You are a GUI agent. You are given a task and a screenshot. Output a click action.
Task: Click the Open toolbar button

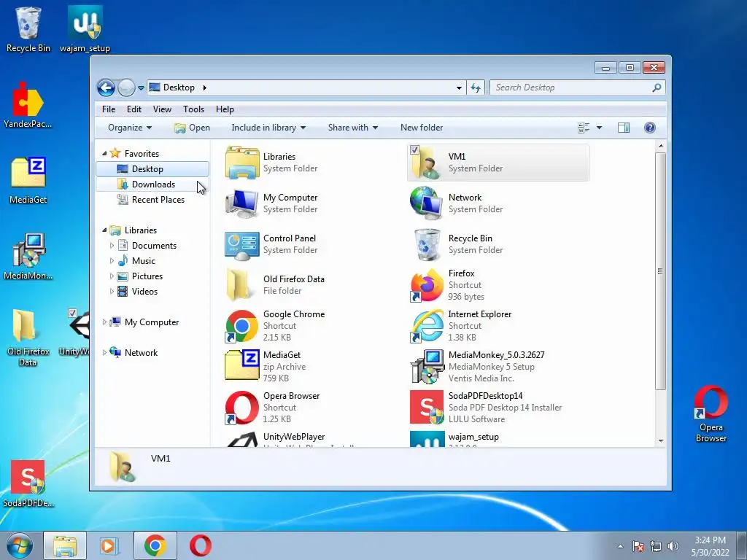tap(193, 128)
